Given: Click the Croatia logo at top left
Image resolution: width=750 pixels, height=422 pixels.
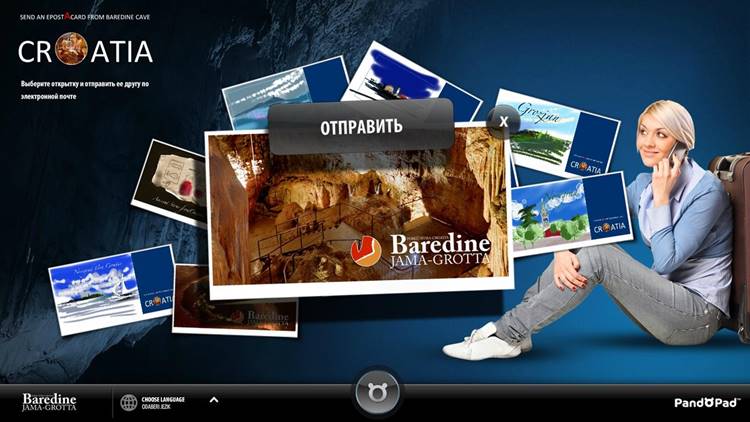Looking at the screenshot, I should [x=85, y=50].
